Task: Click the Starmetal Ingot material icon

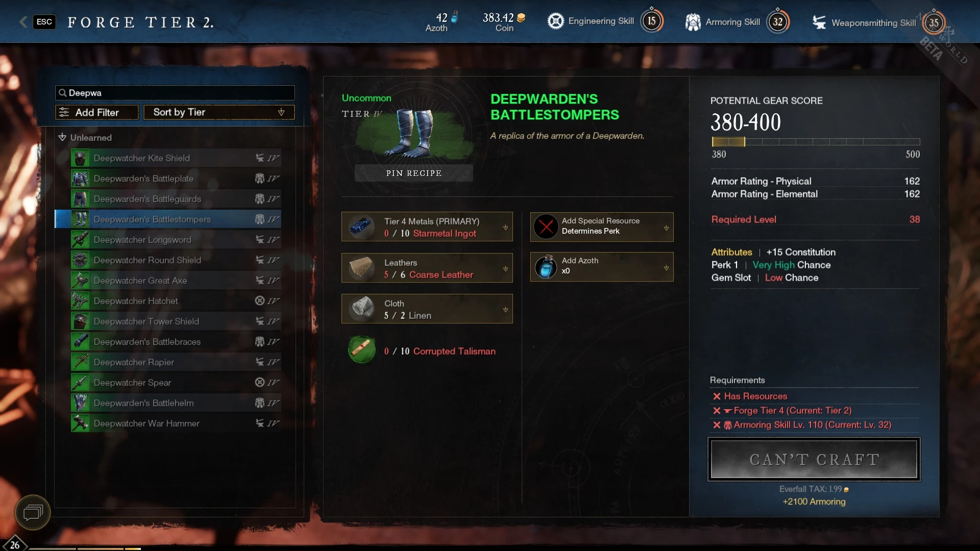Action: 361,227
